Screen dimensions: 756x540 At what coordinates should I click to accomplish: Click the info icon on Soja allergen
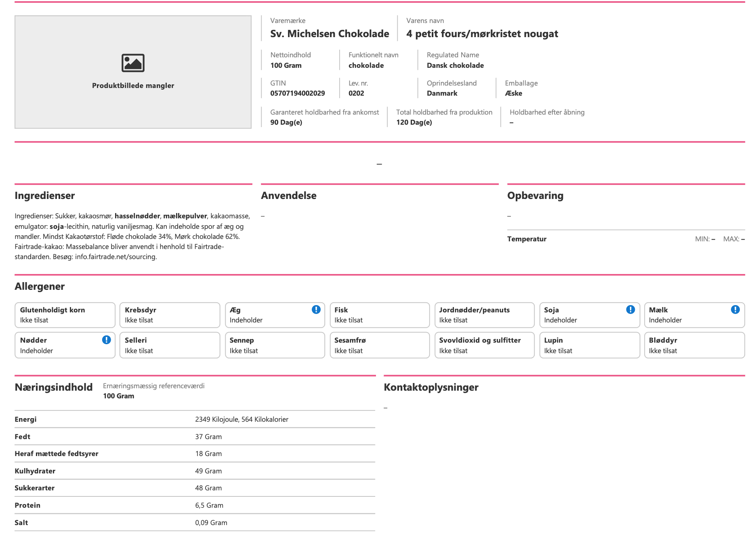pyautogui.click(x=630, y=310)
